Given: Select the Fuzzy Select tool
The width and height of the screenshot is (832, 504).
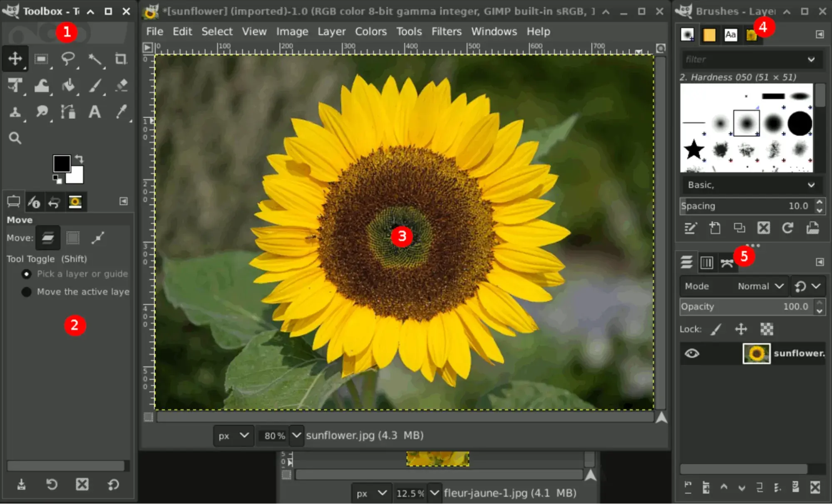Looking at the screenshot, I should pyautogui.click(x=95, y=59).
